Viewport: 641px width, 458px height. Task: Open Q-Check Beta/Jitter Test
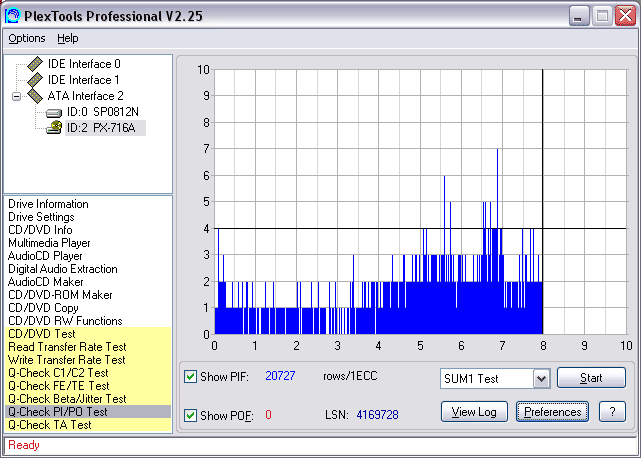(67, 399)
